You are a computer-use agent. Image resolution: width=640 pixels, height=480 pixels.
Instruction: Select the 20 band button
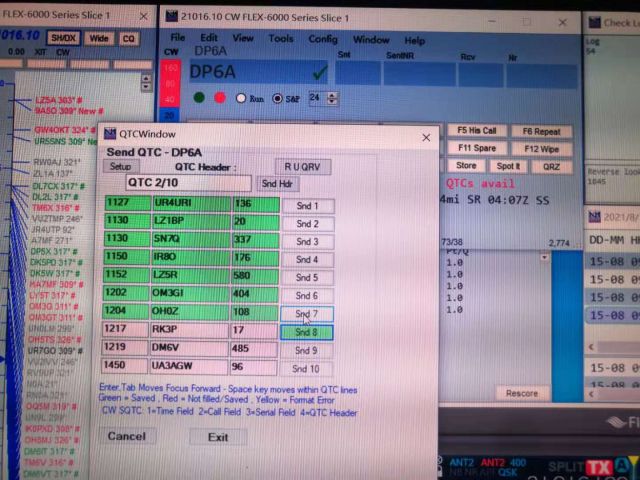coord(170,116)
